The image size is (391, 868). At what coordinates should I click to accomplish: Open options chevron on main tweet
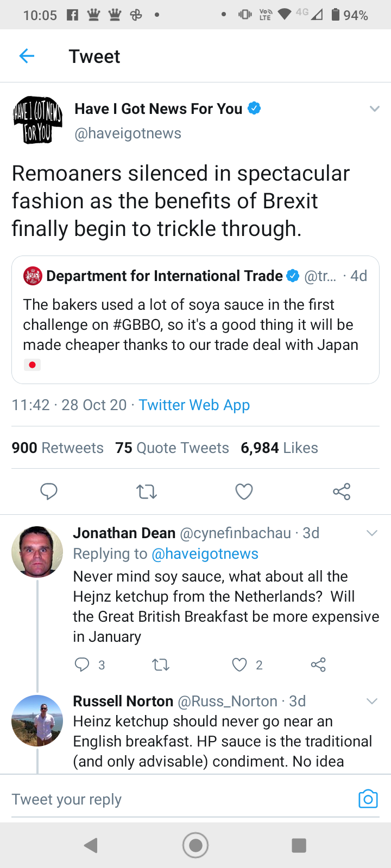(x=374, y=108)
